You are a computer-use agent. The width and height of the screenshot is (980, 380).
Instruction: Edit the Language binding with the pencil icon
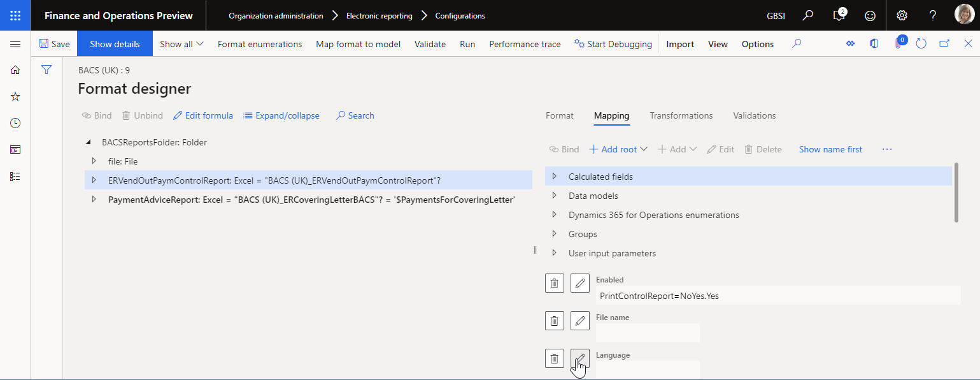click(x=579, y=358)
